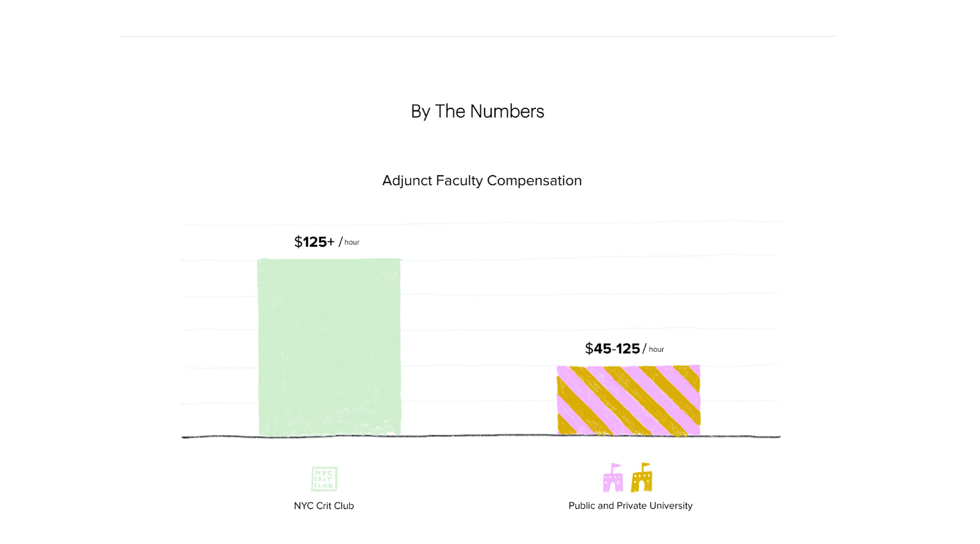The height and width of the screenshot is (544, 980).
Task: Click the chart's dark baseline axis
Action: point(481,437)
